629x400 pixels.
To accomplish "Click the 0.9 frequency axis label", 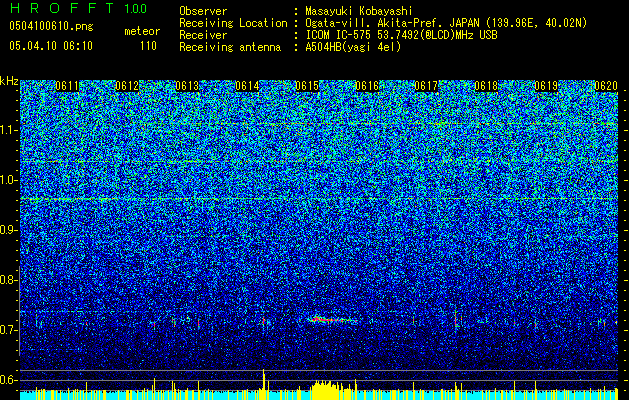I will (7, 230).
